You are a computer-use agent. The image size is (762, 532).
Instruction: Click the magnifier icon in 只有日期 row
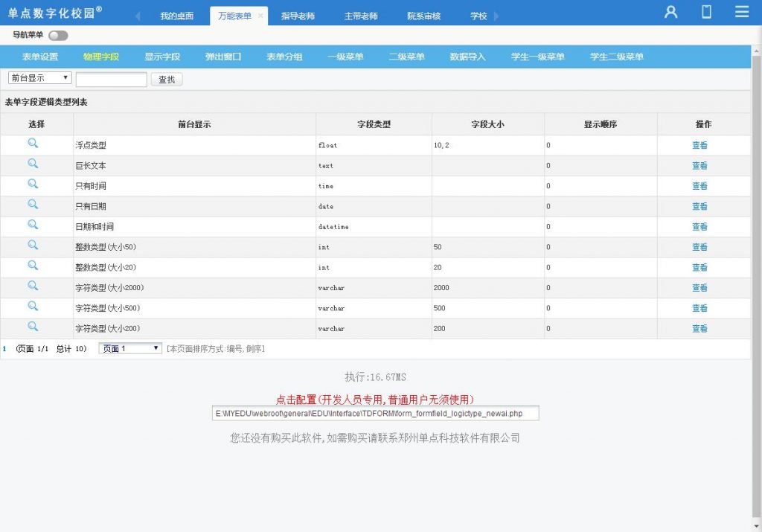pos(33,204)
